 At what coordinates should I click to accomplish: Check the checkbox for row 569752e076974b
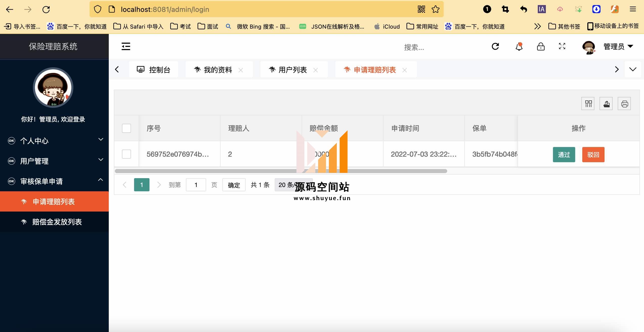coord(126,154)
